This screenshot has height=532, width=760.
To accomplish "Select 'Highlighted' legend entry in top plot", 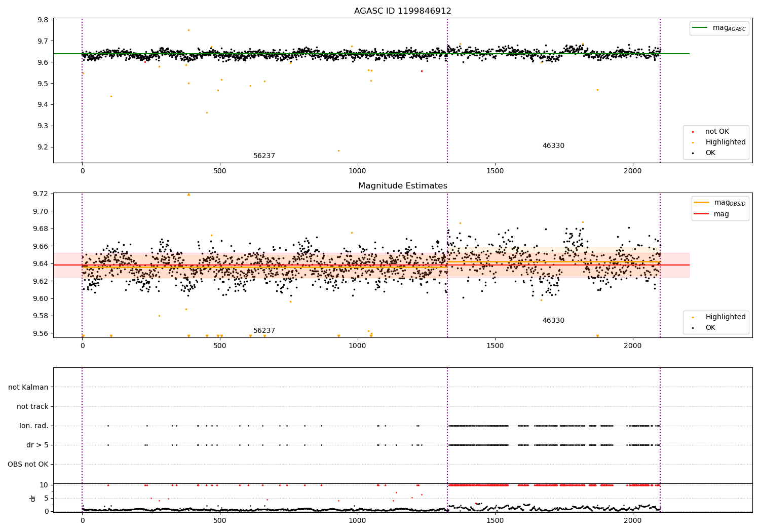I will point(726,142).
